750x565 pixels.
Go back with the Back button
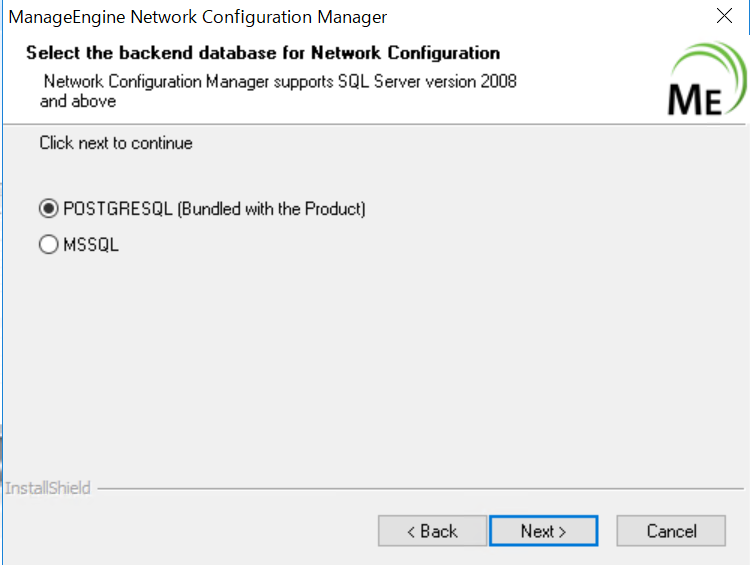432,531
